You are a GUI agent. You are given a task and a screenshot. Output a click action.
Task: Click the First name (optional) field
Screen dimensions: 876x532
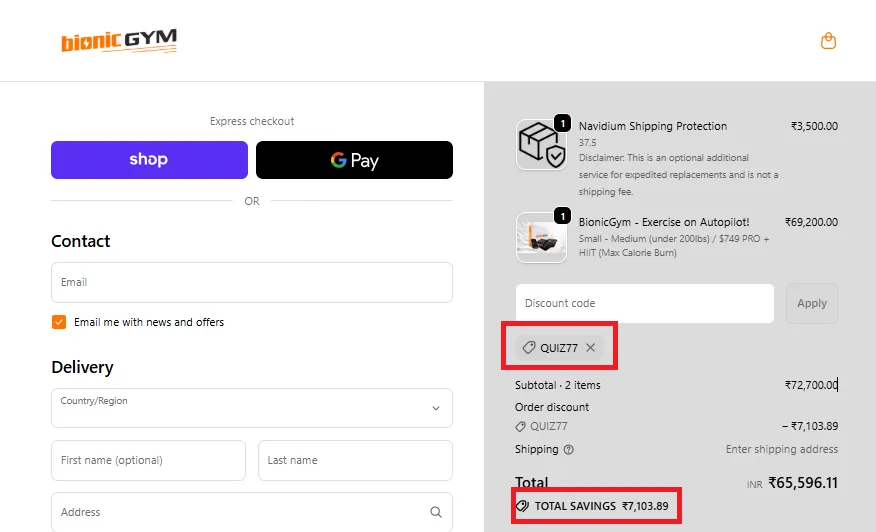pyautogui.click(x=148, y=460)
